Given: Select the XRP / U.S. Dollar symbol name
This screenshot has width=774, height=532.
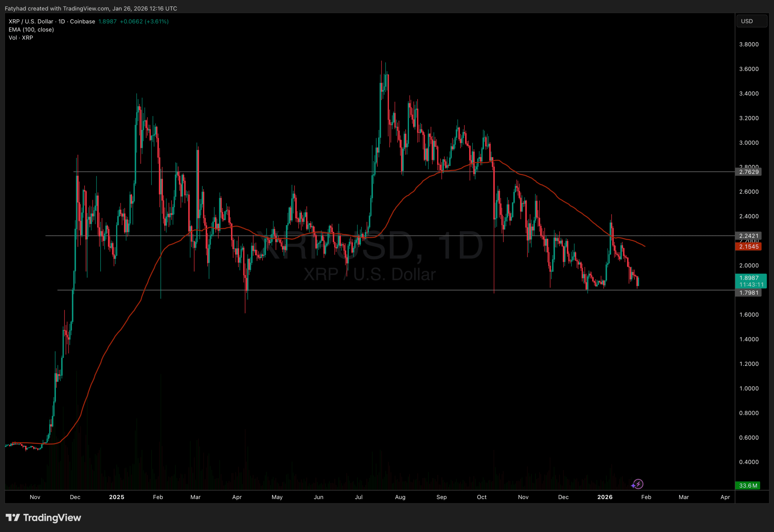Looking at the screenshot, I should click(x=30, y=21).
